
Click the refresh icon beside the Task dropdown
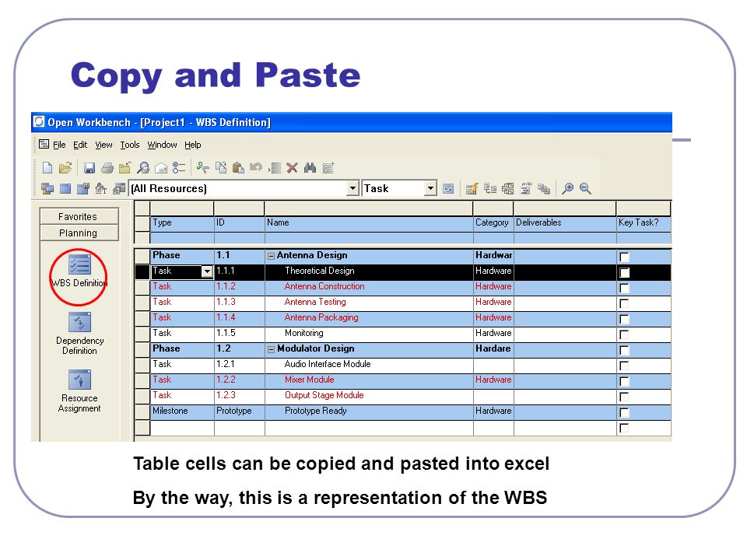[448, 188]
